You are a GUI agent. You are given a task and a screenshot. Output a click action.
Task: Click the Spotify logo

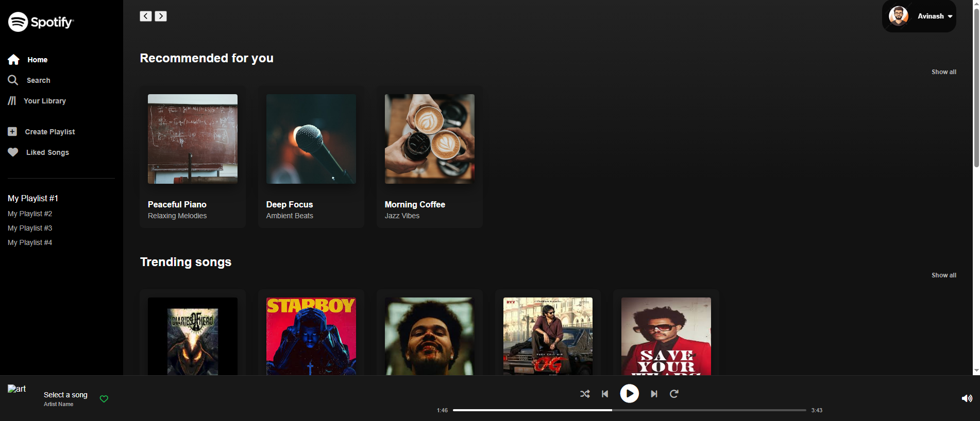click(41, 22)
